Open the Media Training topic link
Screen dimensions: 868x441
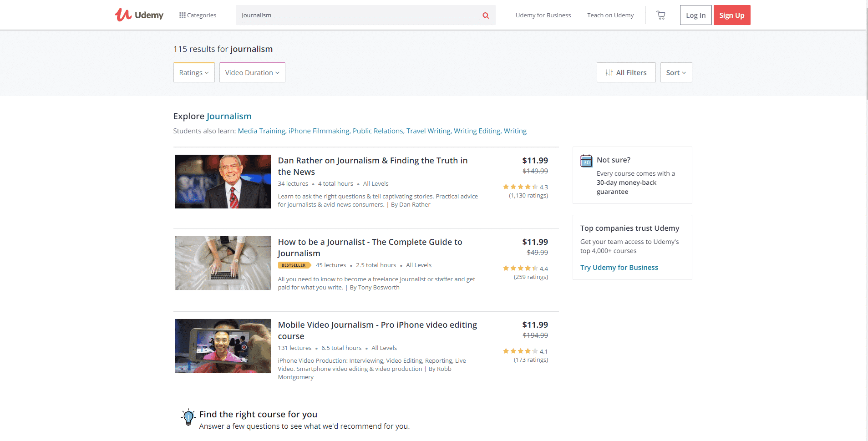[x=261, y=131]
